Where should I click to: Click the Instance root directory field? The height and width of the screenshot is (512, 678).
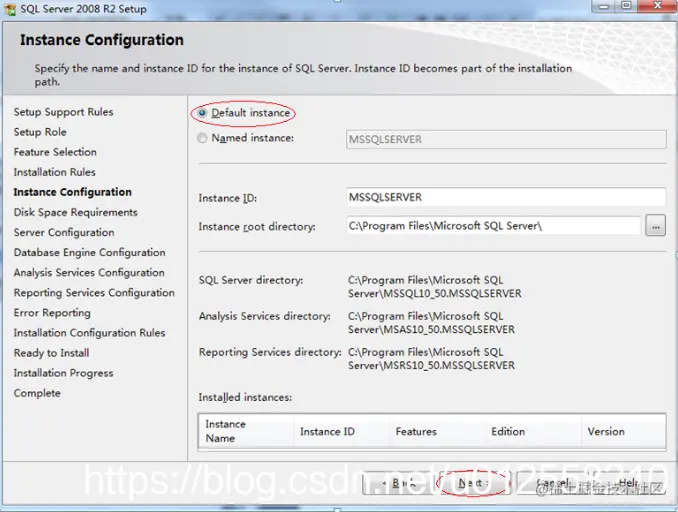point(493,226)
